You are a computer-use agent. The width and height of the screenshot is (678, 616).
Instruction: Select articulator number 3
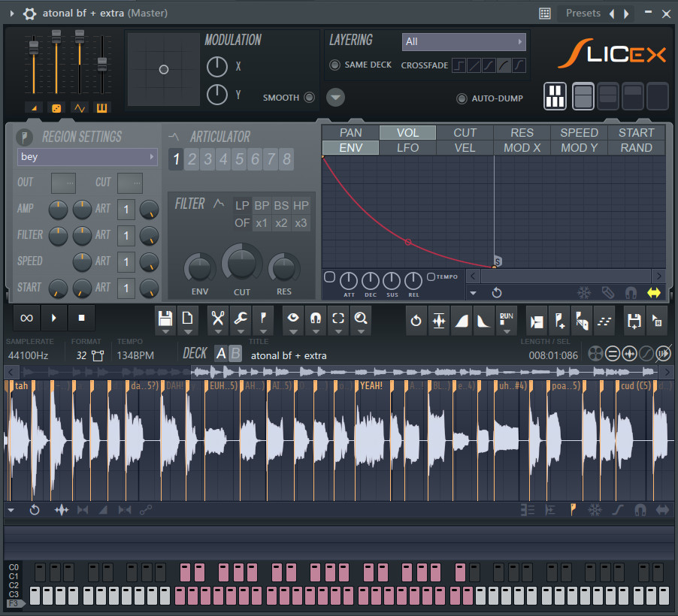point(207,159)
